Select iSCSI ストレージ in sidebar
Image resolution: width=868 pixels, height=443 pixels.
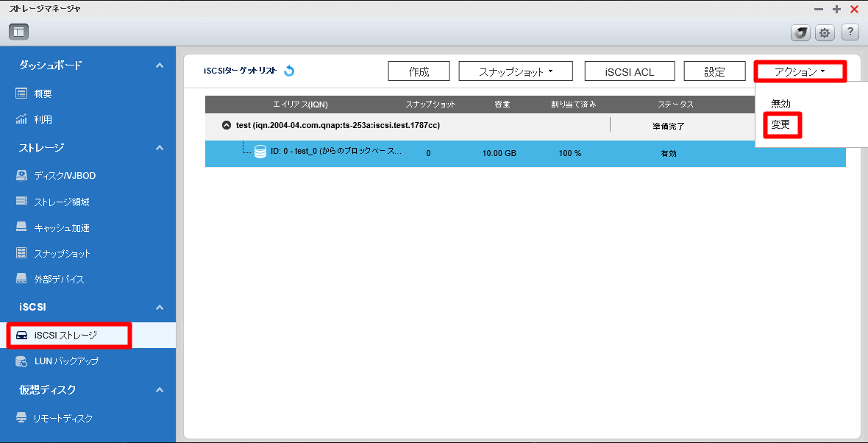click(88, 335)
